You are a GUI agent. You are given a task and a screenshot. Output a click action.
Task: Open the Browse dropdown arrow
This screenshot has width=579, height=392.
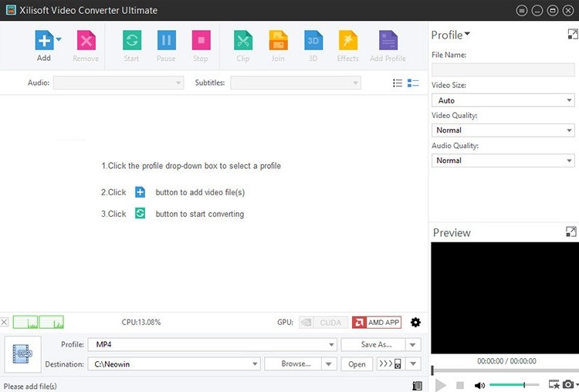click(328, 364)
